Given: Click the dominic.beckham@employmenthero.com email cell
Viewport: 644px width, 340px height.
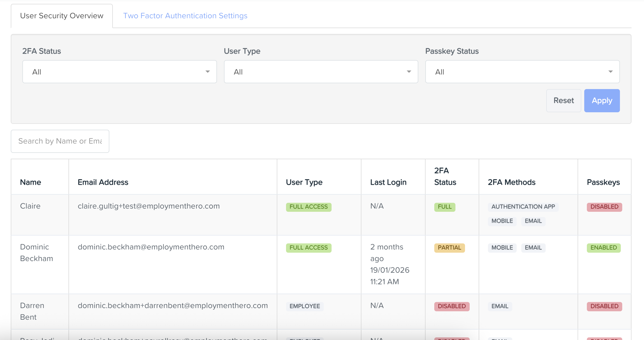Looking at the screenshot, I should [x=151, y=247].
